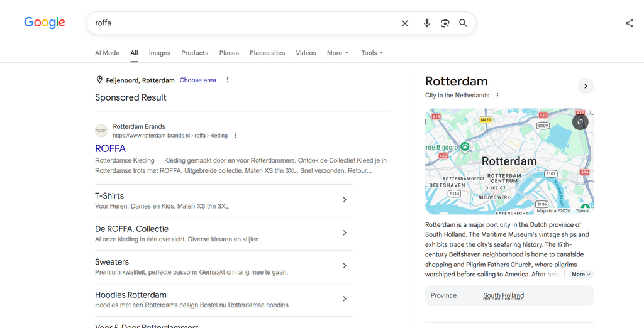
Task: Open more options next to City in the Netherlands
Action: point(497,96)
